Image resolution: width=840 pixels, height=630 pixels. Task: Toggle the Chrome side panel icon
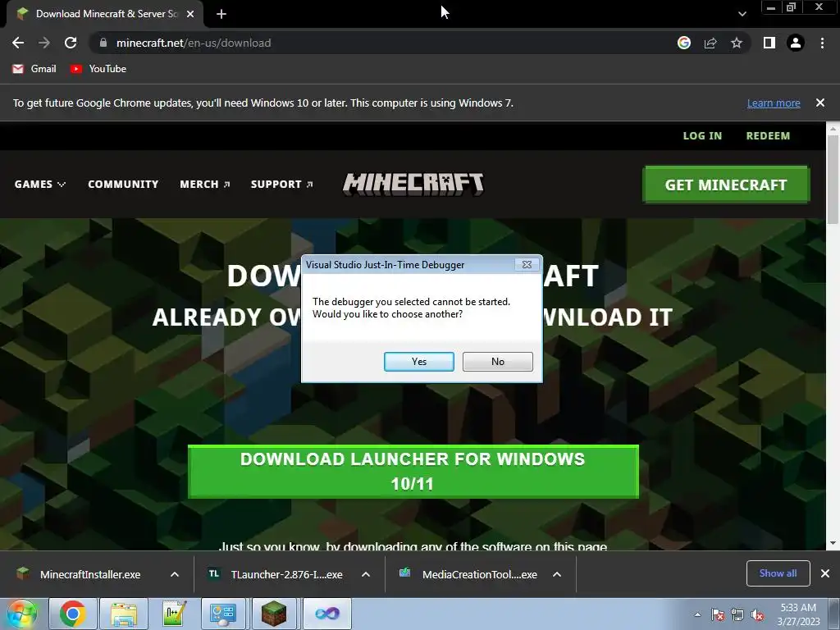pos(769,43)
